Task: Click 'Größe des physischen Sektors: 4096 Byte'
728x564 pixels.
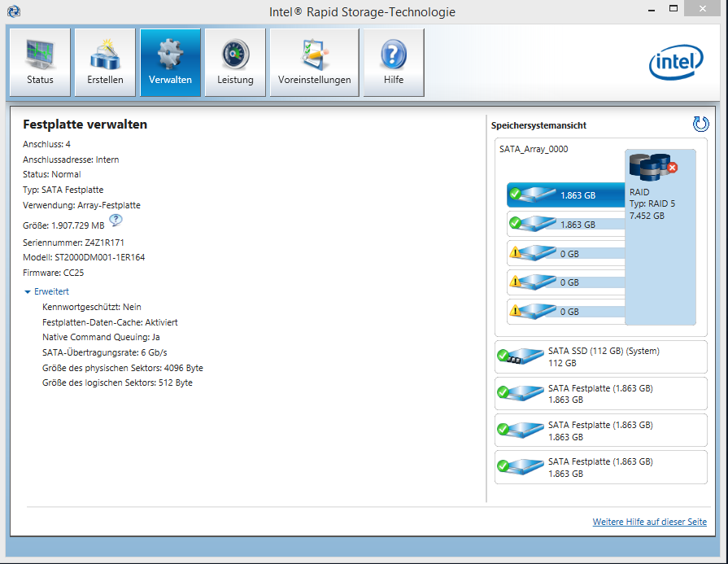Action: pos(123,368)
